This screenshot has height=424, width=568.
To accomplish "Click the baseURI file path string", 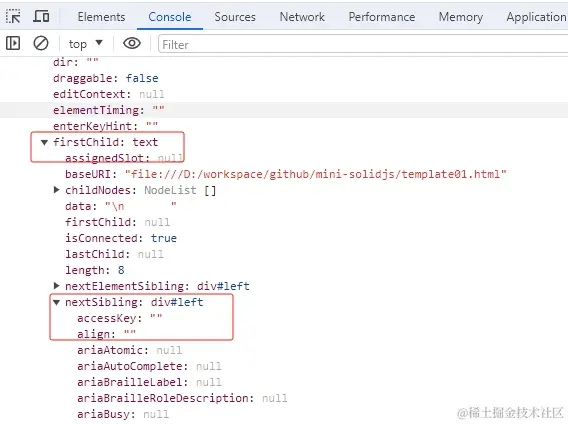I will 316,174.
